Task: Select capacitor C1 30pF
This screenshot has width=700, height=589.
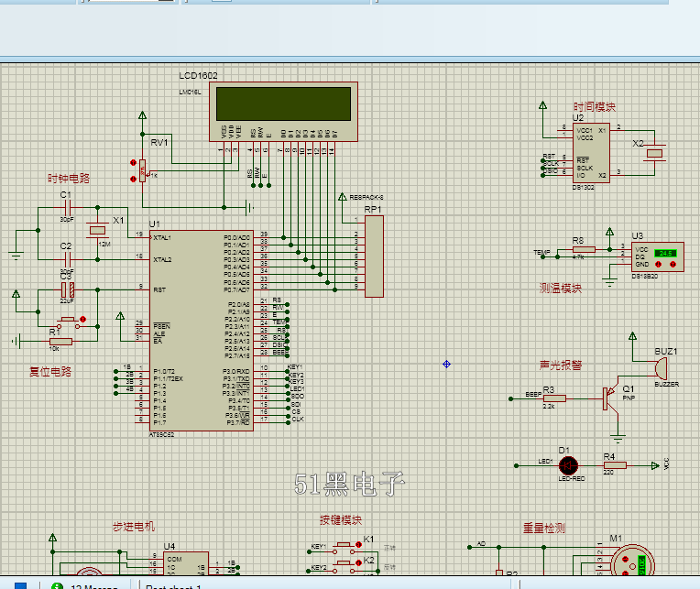Action: click(x=67, y=208)
